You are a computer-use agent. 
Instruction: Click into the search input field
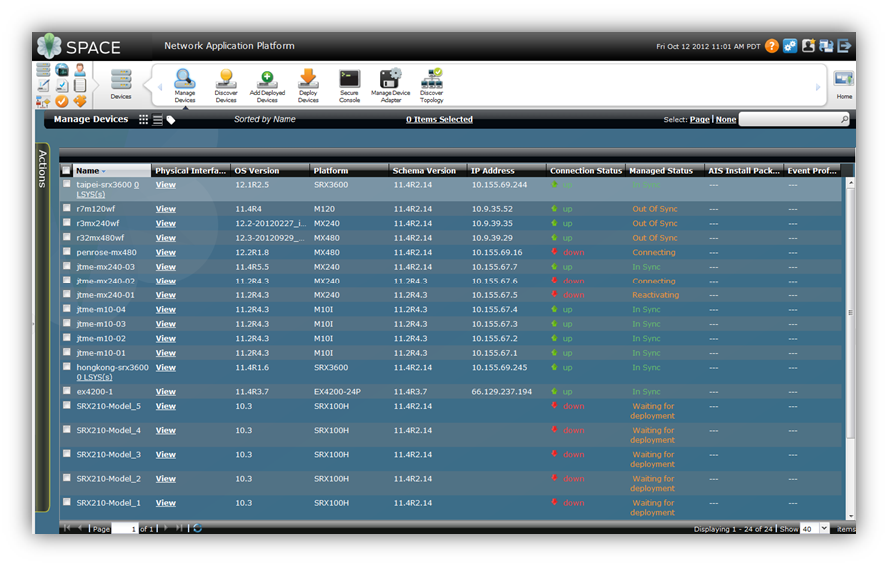pyautogui.click(x=789, y=119)
